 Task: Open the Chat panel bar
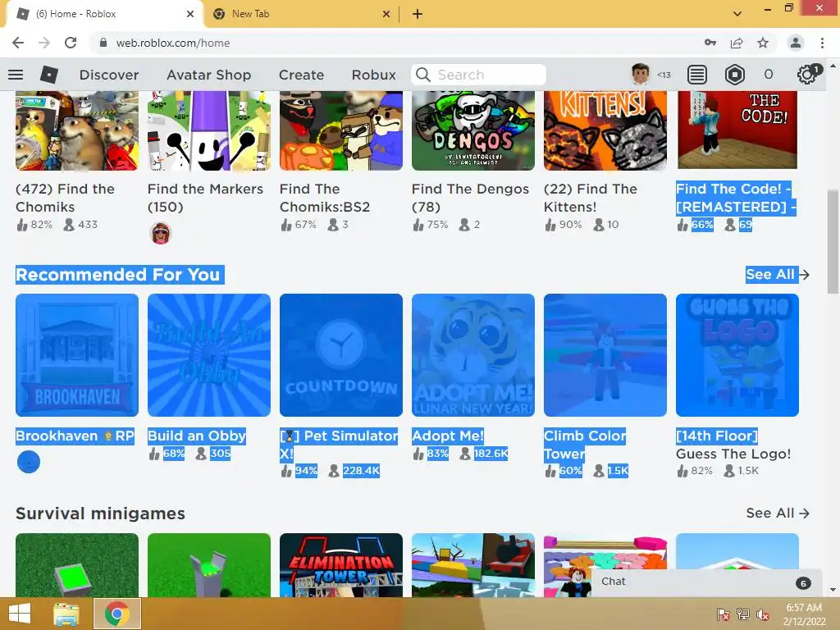[x=706, y=582]
